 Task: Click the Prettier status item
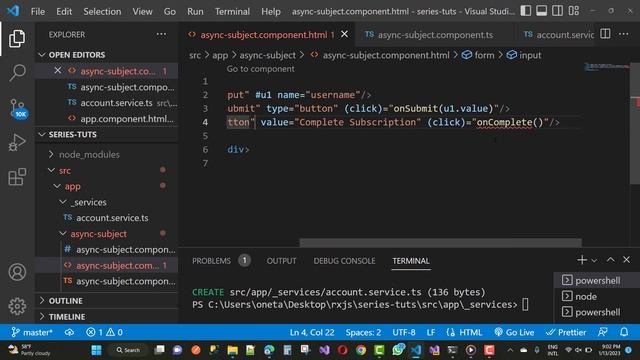566,332
